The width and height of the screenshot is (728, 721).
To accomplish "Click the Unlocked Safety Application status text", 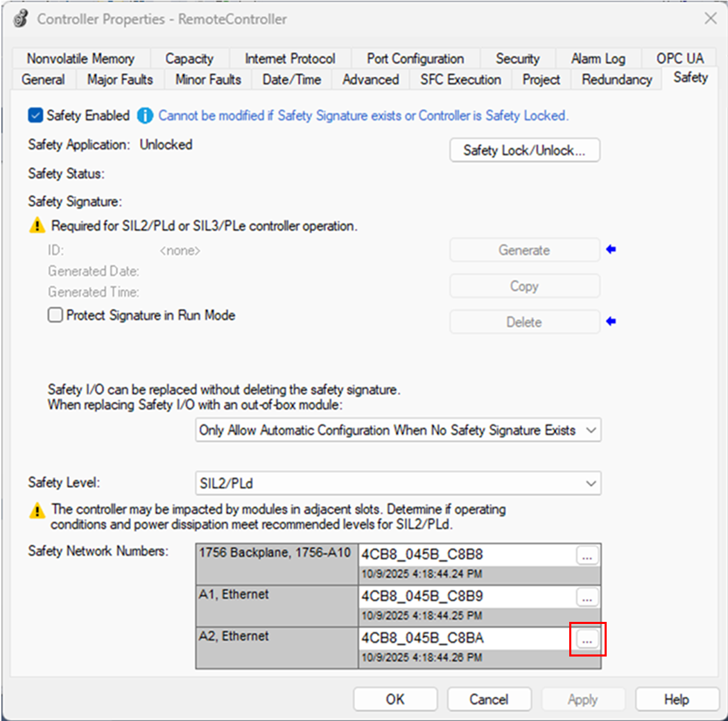I will (x=166, y=144).
